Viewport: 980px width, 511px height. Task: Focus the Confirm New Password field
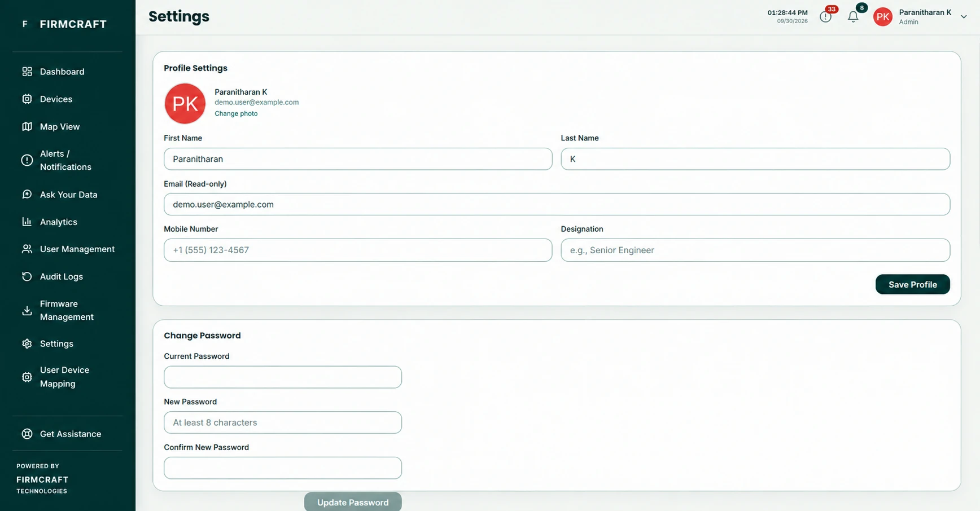click(283, 468)
